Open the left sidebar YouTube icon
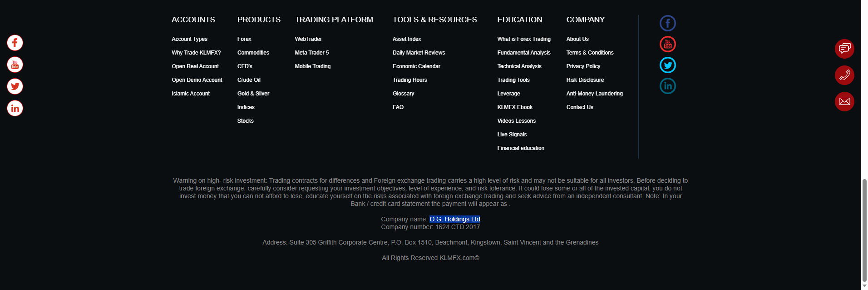Screen dimensions: 868x290 (15, 65)
